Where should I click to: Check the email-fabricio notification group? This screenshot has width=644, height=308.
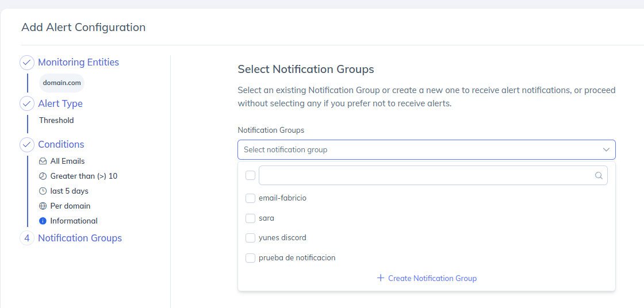250,198
